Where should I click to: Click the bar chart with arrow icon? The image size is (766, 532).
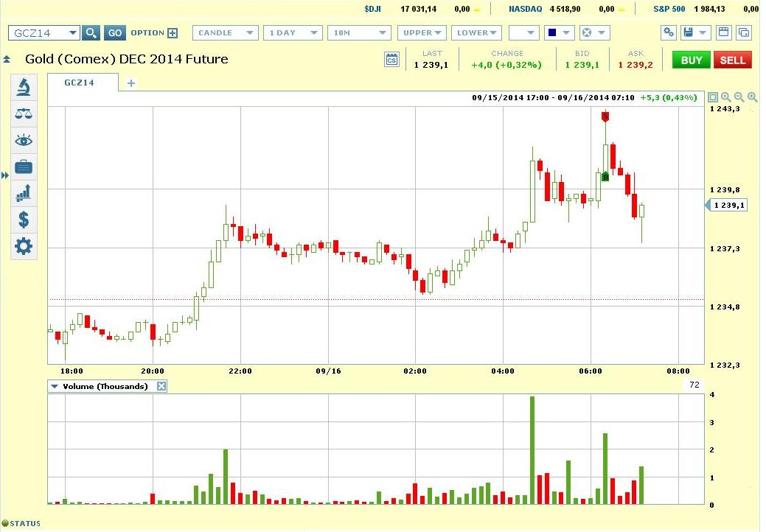pyautogui.click(x=24, y=193)
